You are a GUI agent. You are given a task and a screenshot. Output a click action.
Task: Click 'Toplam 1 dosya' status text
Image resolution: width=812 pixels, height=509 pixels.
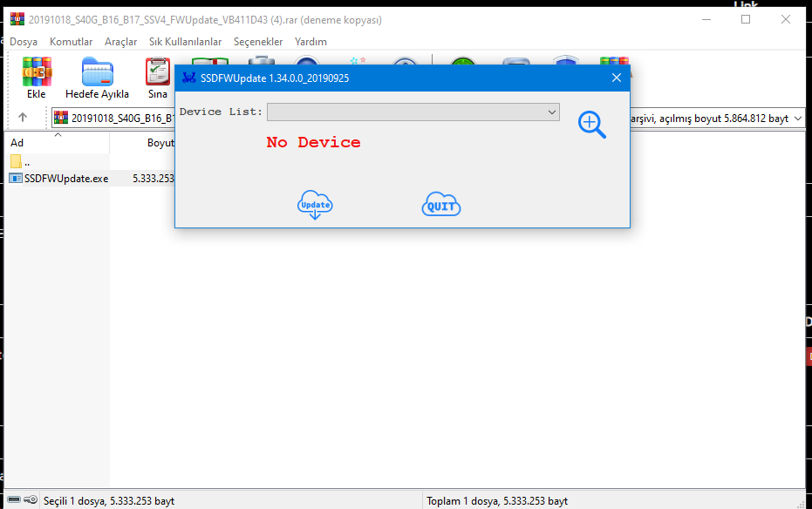(497, 501)
